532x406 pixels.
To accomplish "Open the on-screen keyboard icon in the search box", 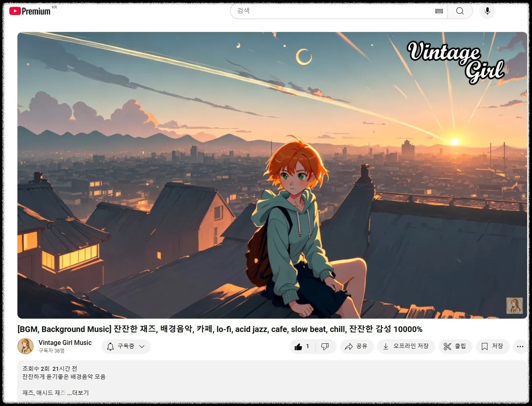I will click(x=439, y=11).
